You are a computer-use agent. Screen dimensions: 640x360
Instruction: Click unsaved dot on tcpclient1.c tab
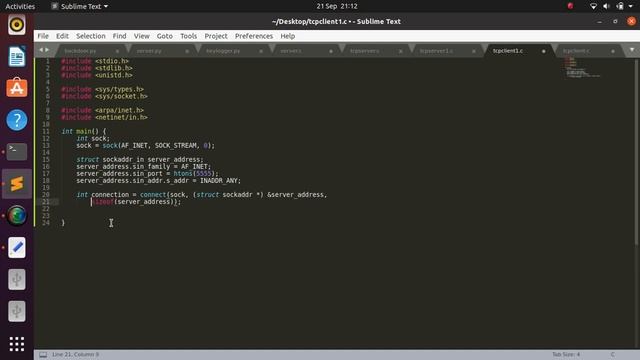(543, 51)
